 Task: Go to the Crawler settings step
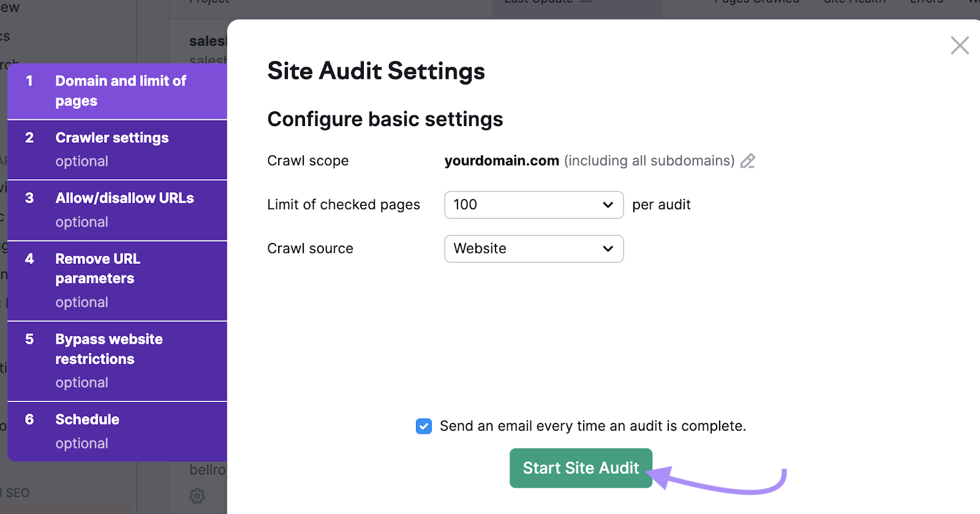click(x=117, y=149)
